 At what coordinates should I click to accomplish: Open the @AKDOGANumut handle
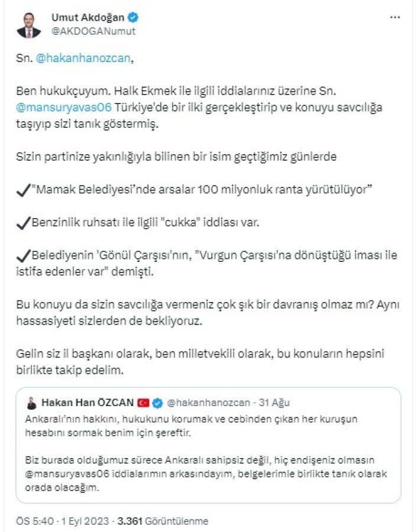point(93,31)
